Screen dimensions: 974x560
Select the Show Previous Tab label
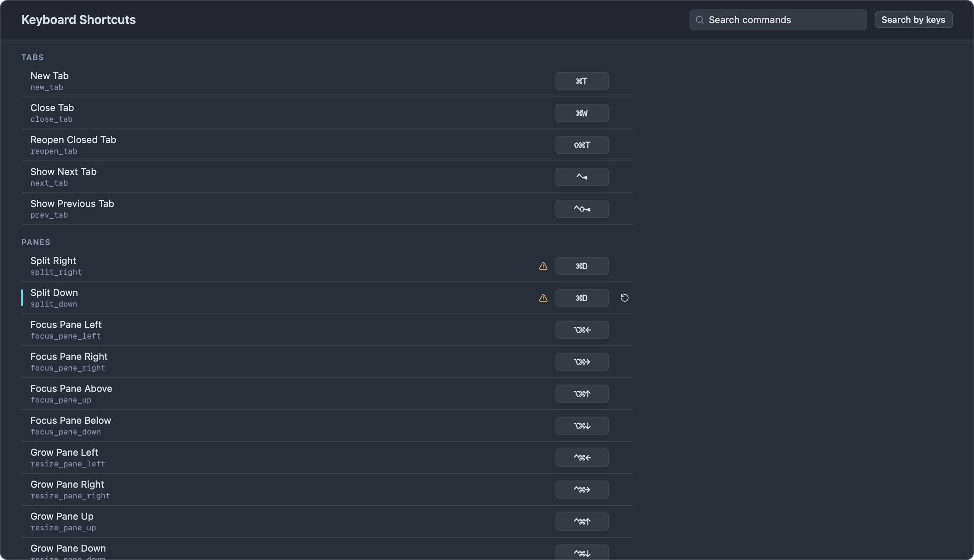(x=72, y=204)
